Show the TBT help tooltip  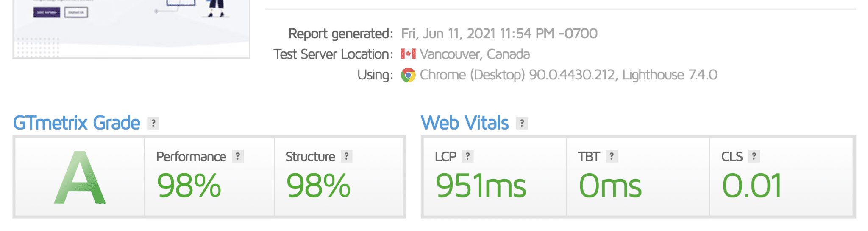point(612,156)
